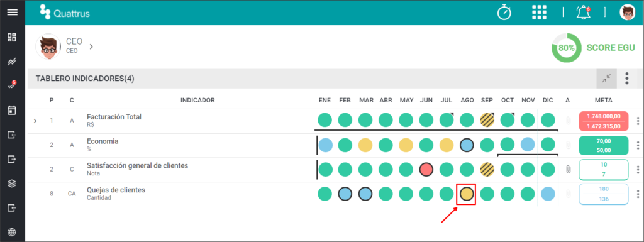Click the DIC month column header
The width and height of the screenshot is (644, 242).
tap(548, 100)
